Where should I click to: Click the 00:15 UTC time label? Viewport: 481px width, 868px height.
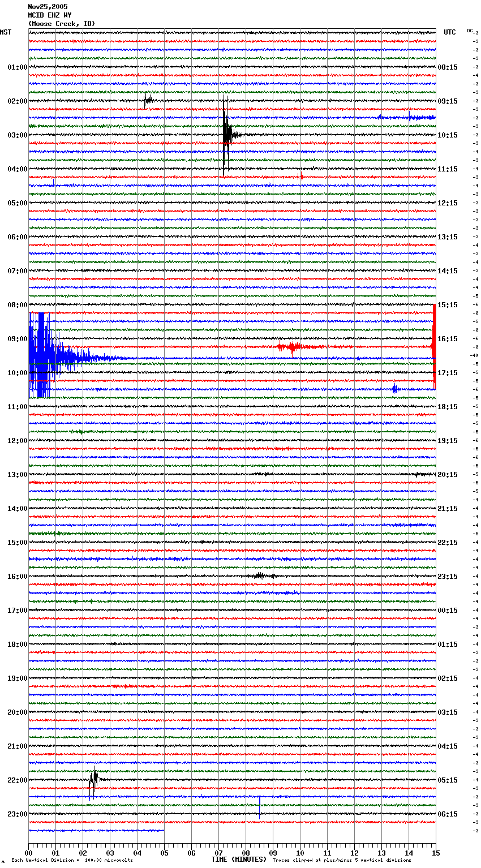(448, 611)
